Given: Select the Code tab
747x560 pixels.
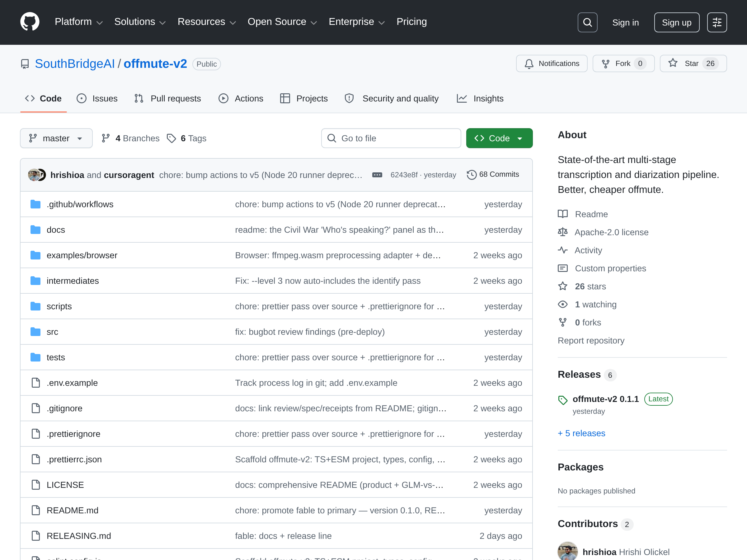Looking at the screenshot, I should [44, 99].
